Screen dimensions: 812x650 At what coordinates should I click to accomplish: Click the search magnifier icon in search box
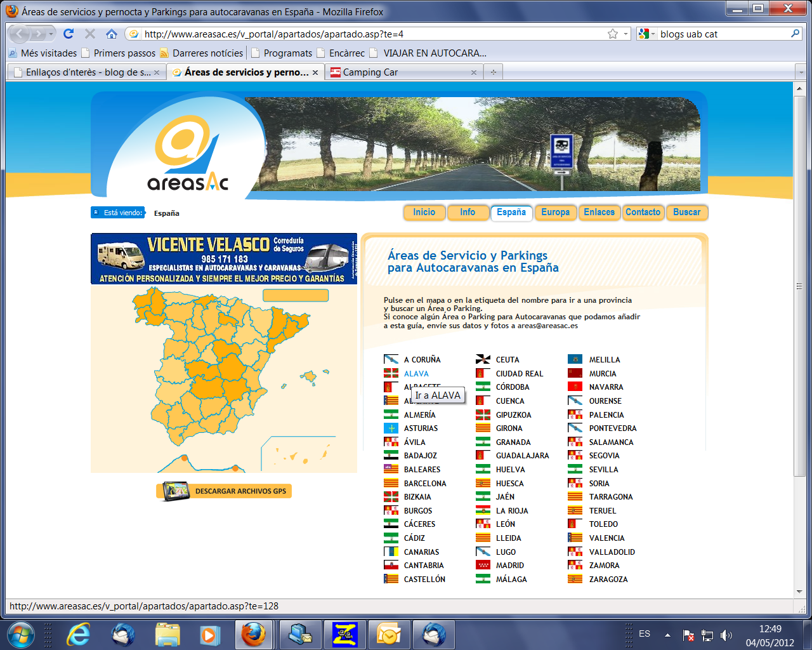[795, 34]
